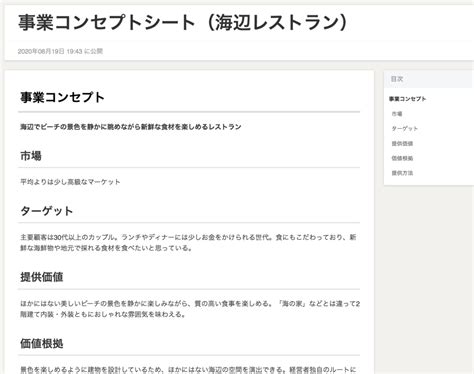Jump to 市場 from the table of contents
The image size is (474, 374).
pyautogui.click(x=397, y=114)
